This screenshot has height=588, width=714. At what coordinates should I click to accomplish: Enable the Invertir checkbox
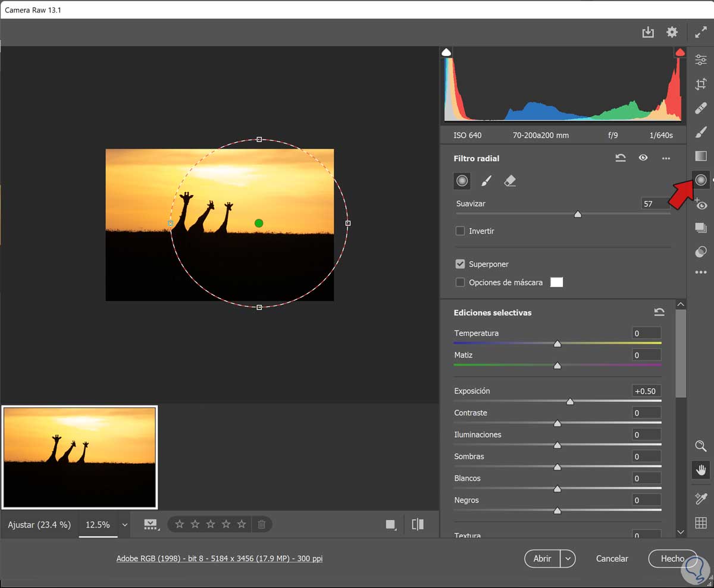[x=460, y=231]
